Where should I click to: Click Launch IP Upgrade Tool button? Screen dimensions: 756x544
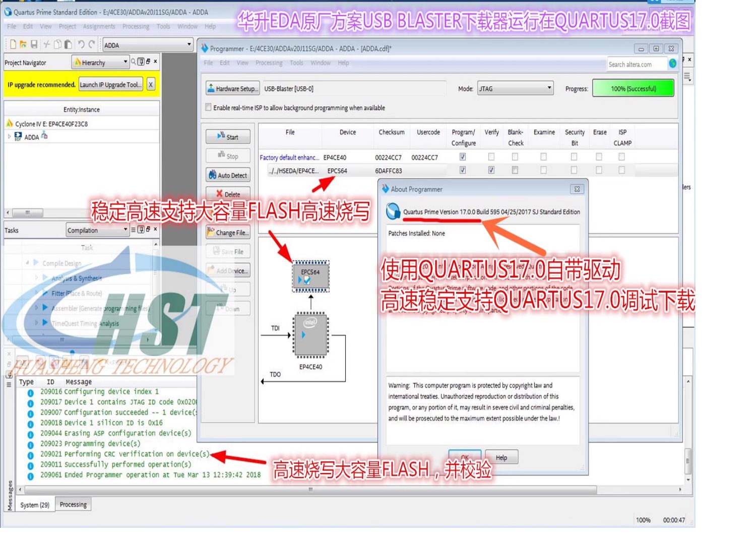110,85
